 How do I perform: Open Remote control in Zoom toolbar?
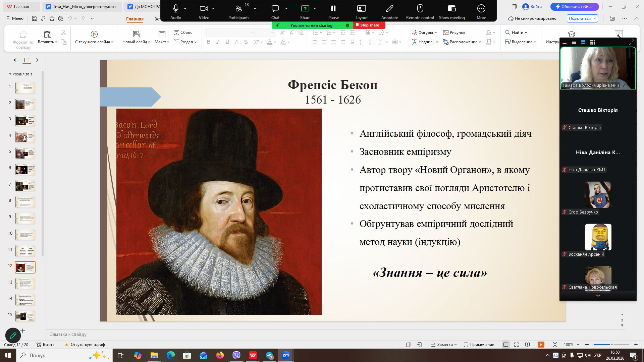(x=420, y=9)
